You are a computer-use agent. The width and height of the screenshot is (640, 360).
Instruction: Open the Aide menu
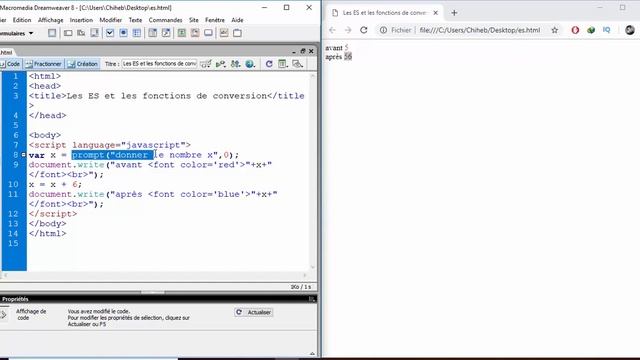click(x=237, y=20)
